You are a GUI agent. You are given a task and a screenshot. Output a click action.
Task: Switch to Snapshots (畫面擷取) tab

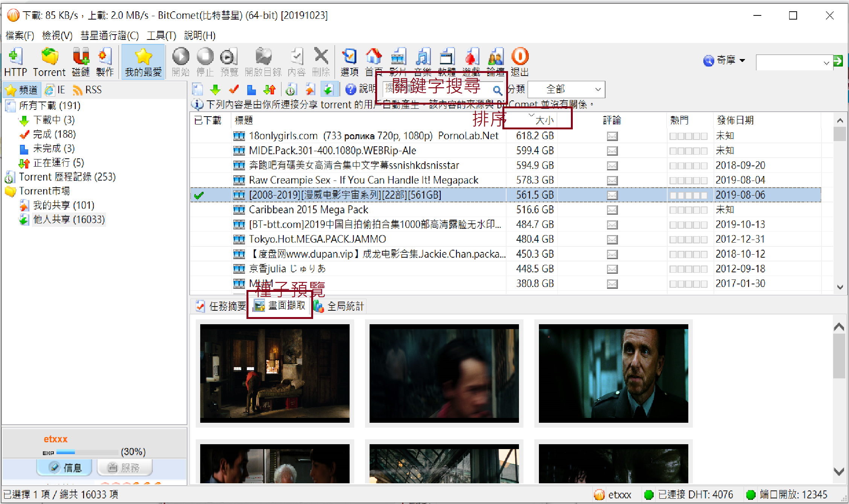point(280,305)
